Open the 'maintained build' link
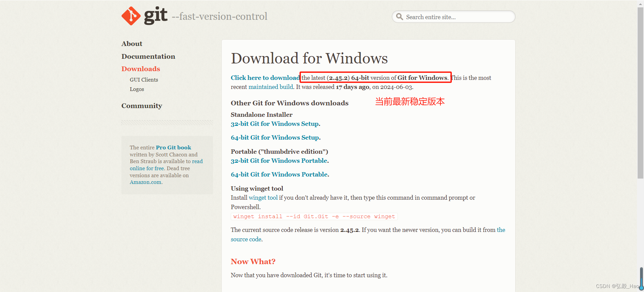Image resolution: width=644 pixels, height=292 pixels. [271, 87]
